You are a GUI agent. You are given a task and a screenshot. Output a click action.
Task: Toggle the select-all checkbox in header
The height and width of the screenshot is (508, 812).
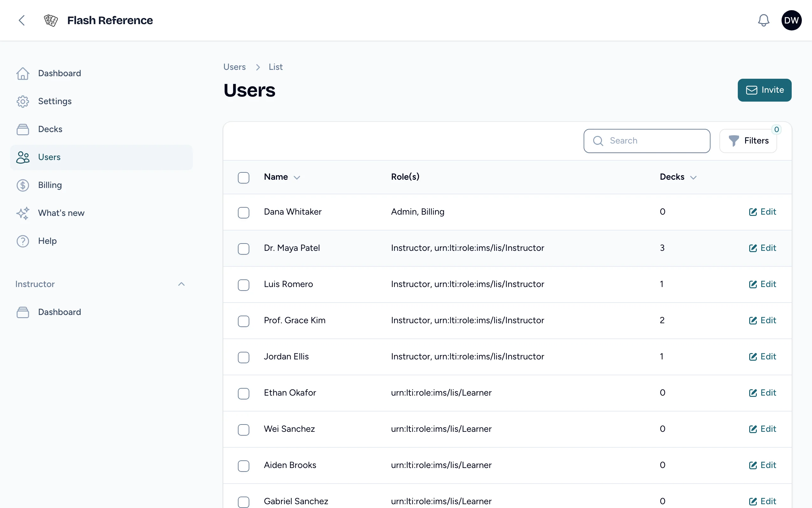pos(244,177)
